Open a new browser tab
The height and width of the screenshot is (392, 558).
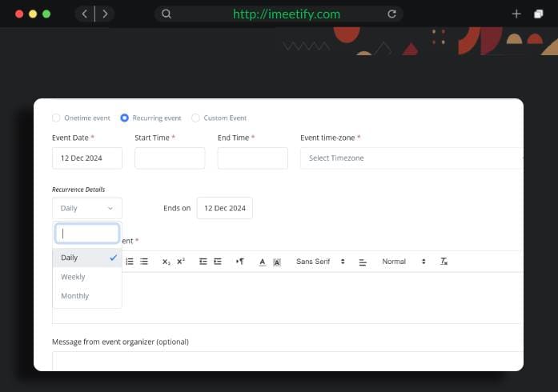click(x=516, y=14)
